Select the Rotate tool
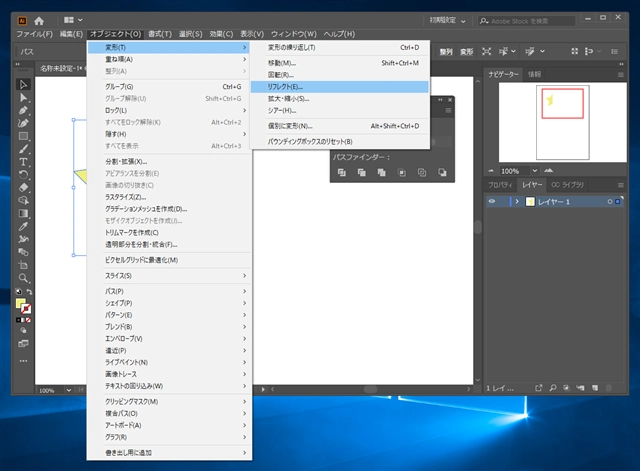Viewport: 640px width, 471px height. coord(23,175)
